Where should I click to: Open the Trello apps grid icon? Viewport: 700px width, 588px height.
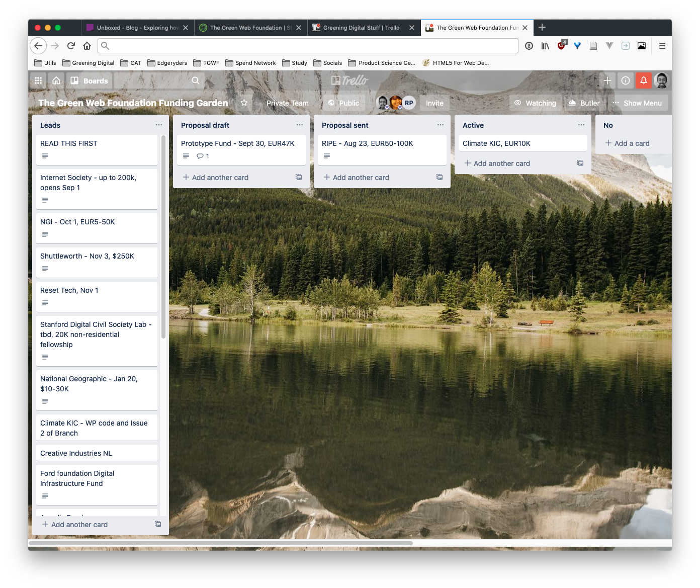38,80
